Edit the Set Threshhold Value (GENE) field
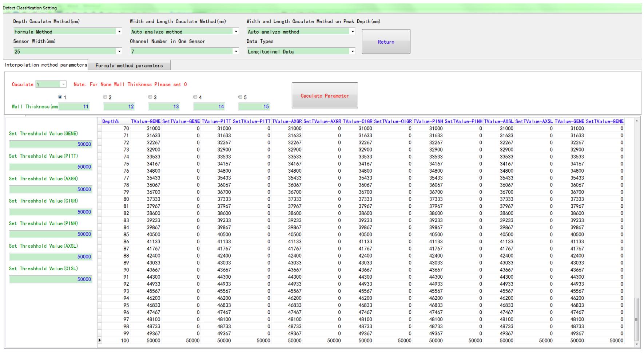644x353 pixels. (x=51, y=144)
